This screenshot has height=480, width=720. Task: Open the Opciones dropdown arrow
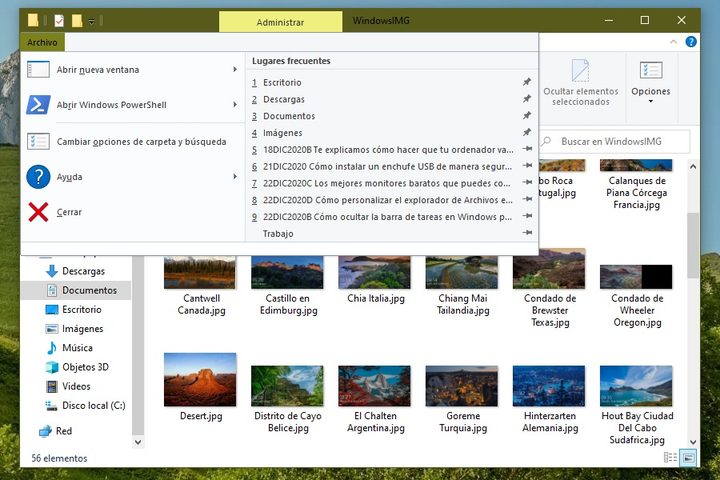point(651,102)
